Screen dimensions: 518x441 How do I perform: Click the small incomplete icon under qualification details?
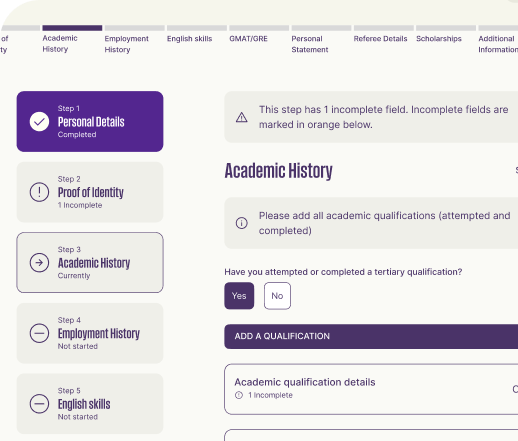tap(239, 395)
